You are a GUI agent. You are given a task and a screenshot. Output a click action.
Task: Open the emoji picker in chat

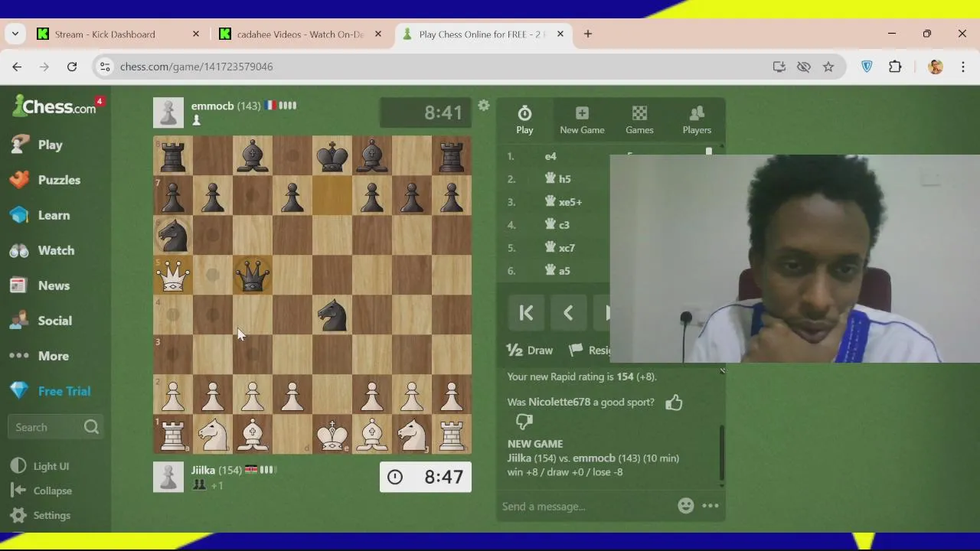point(686,505)
